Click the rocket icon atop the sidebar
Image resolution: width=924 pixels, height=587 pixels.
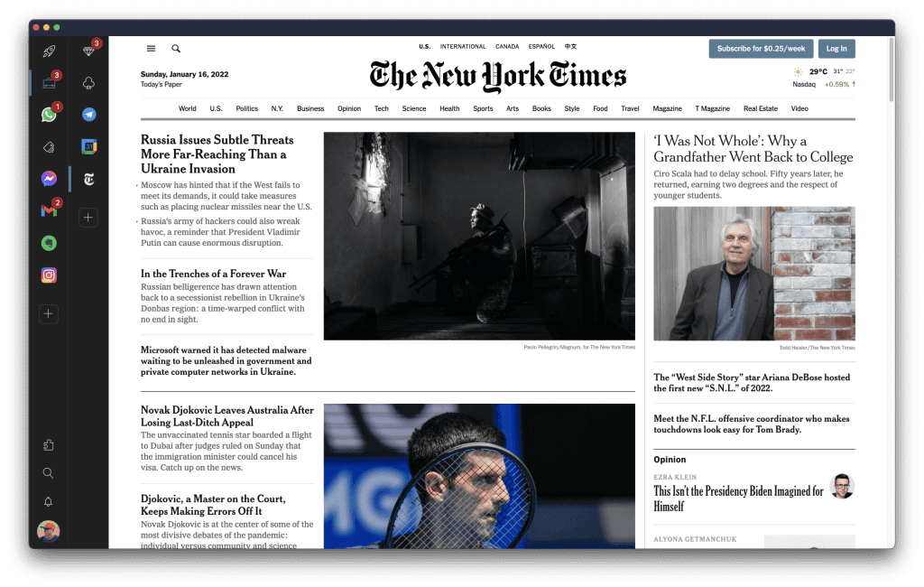(49, 51)
